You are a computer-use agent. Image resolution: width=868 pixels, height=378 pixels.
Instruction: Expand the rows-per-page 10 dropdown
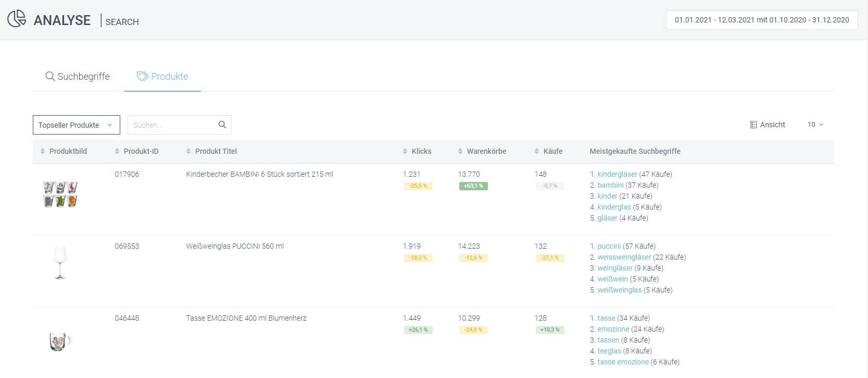(x=815, y=125)
